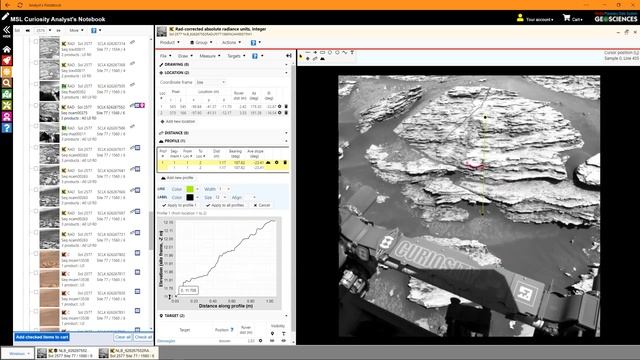Open settings gear for location row 2
The image size is (640, 360).
[x=280, y=113]
